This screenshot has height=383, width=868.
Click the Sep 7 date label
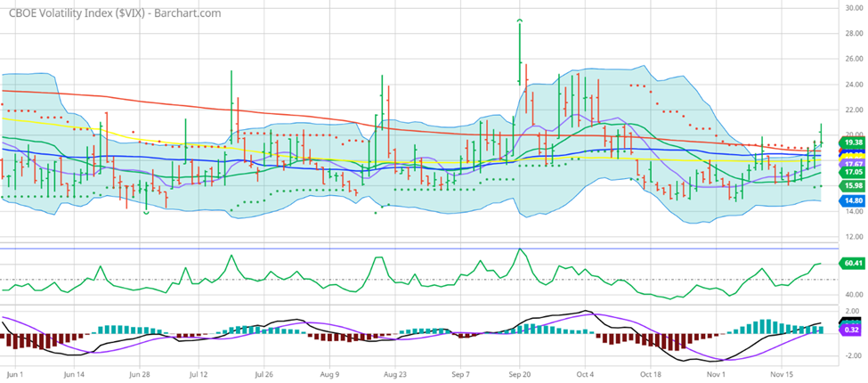pos(460,373)
